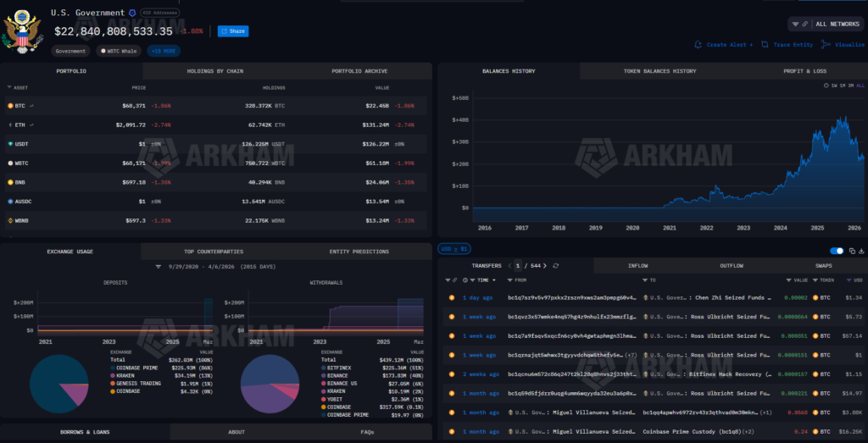Switch to the Portfolio Archive tab
The height and width of the screenshot is (443, 868).
click(x=359, y=71)
